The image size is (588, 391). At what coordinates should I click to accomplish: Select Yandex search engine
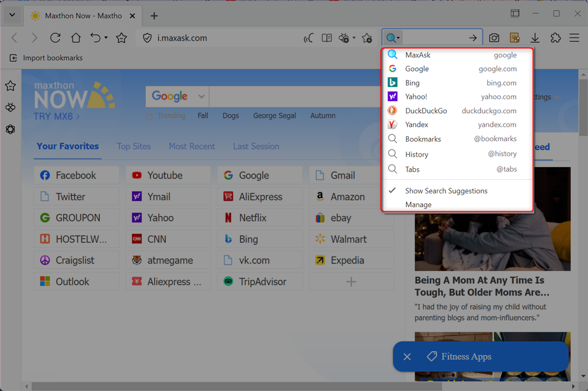(457, 125)
